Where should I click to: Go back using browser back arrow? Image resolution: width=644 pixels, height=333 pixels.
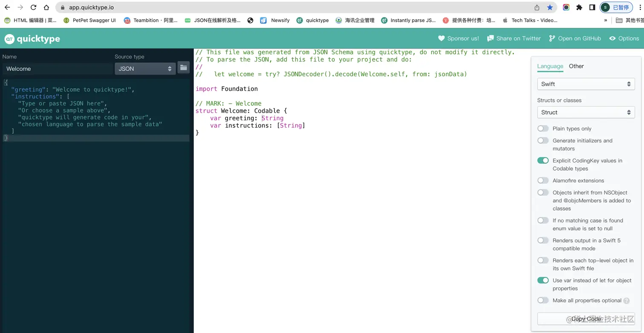click(x=7, y=7)
